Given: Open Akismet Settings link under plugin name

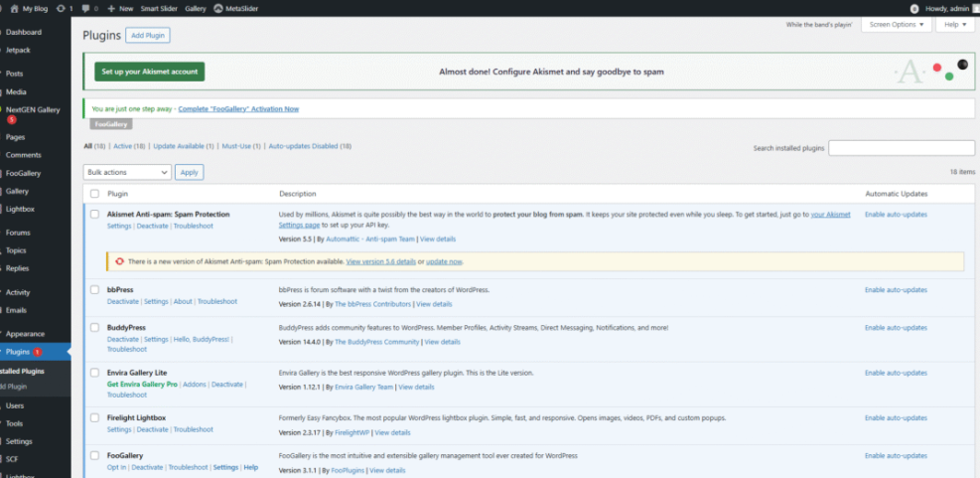Looking at the screenshot, I should click(x=119, y=226).
